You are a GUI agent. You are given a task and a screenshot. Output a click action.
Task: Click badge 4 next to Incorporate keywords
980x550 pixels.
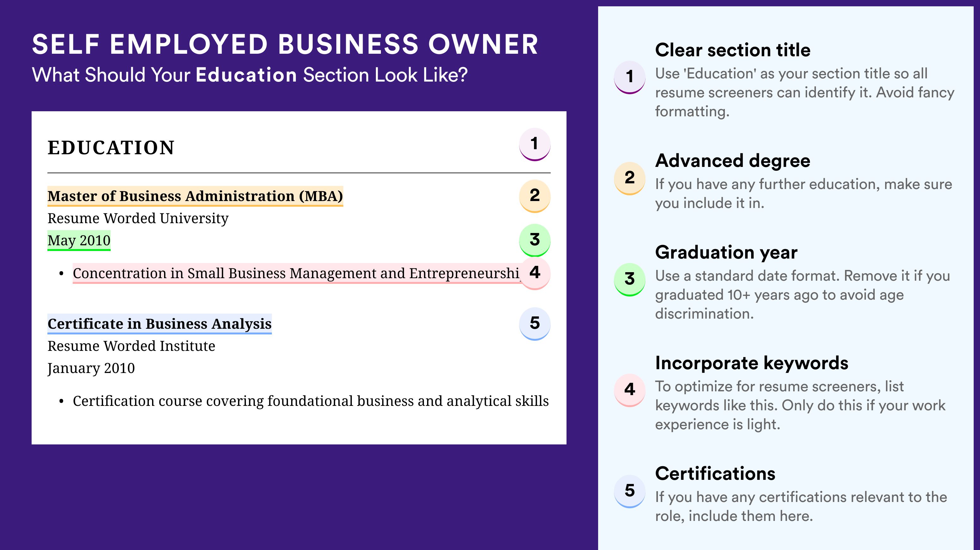tap(630, 389)
